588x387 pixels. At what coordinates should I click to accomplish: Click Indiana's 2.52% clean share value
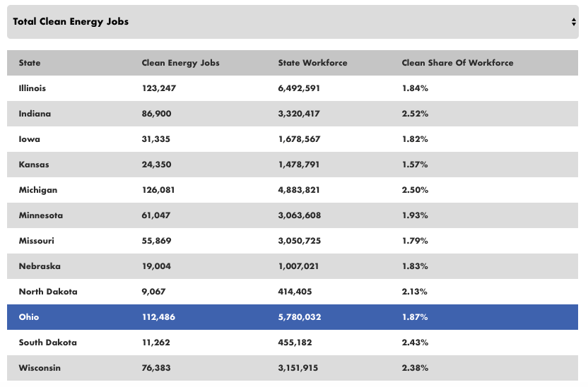[x=415, y=114]
